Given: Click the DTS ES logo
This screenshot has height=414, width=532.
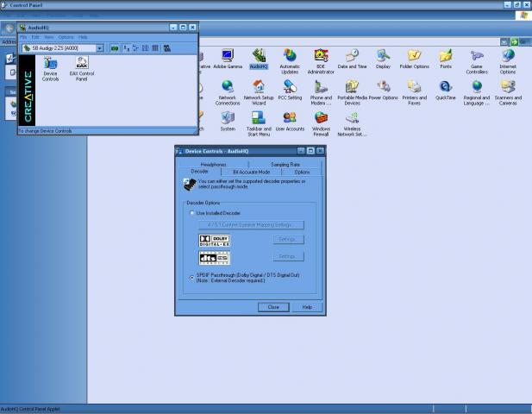Looking at the screenshot, I should pyautogui.click(x=215, y=258).
